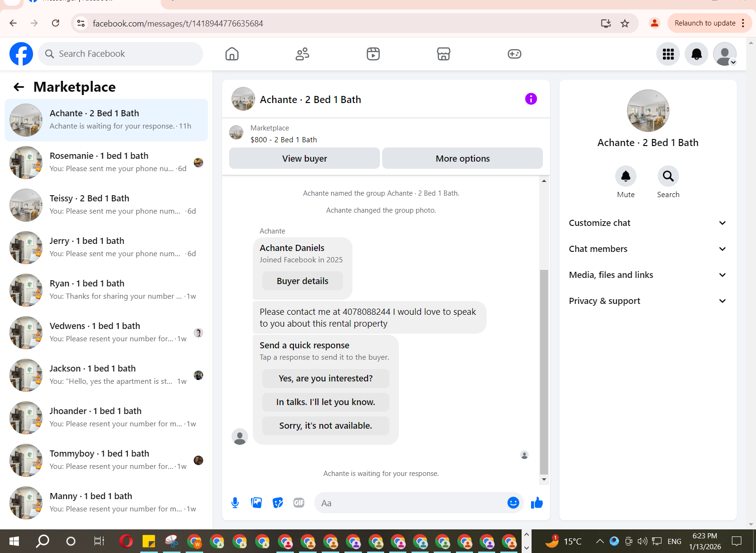
Task: Reload the browser page
Action: (55, 23)
